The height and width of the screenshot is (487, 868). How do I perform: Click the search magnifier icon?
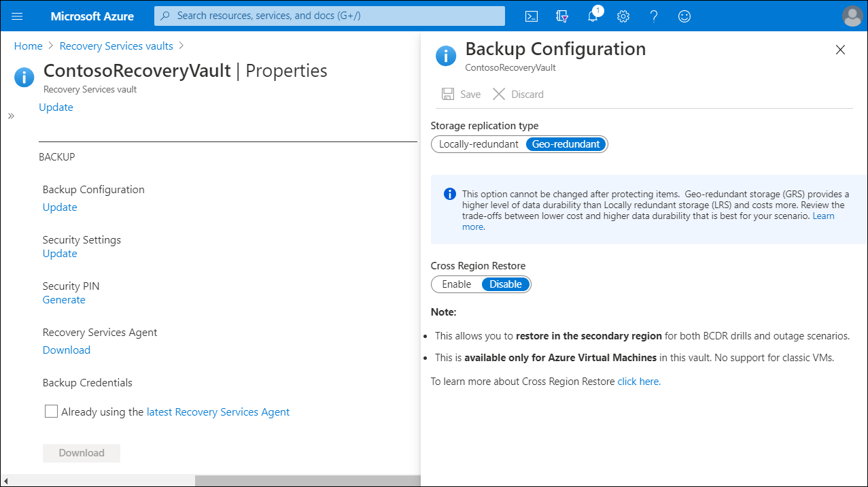click(x=165, y=16)
